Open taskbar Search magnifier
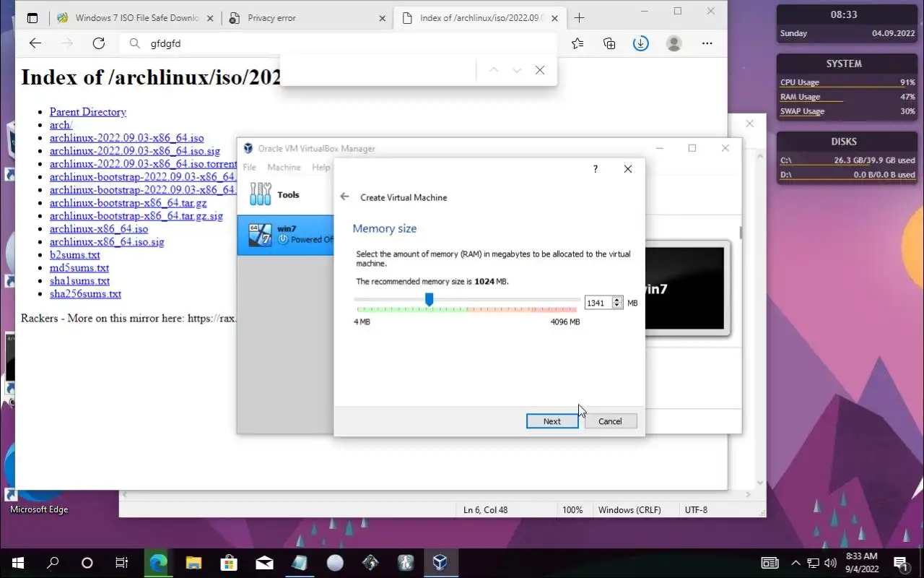 pos(53,563)
